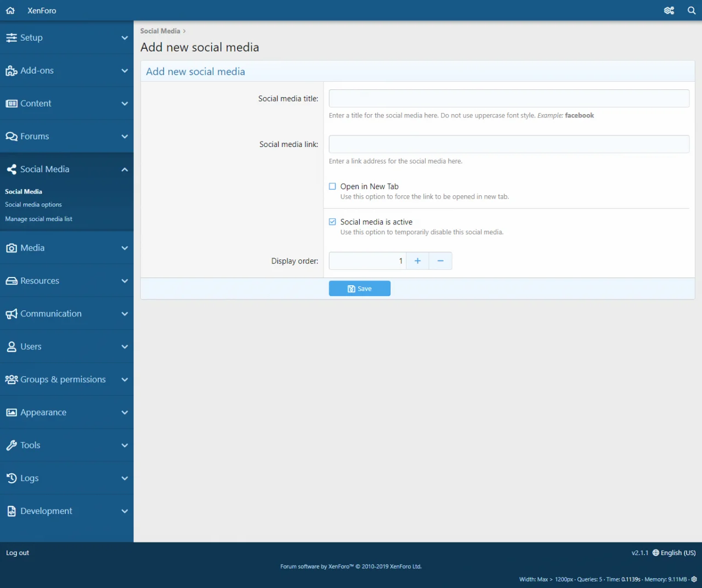Click the Logs history icon
Viewport: 702px width, 588px height.
12,478
